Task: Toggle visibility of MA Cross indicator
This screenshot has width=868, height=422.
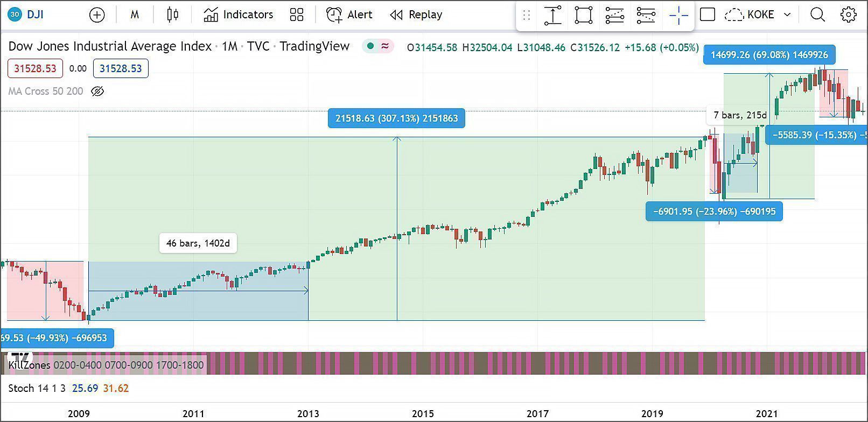Action: click(x=97, y=92)
